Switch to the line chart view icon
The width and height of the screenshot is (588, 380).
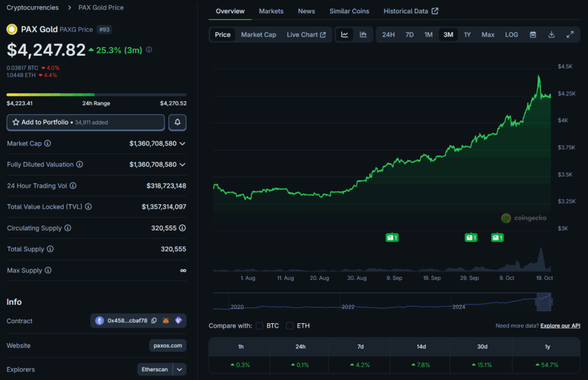coord(345,34)
